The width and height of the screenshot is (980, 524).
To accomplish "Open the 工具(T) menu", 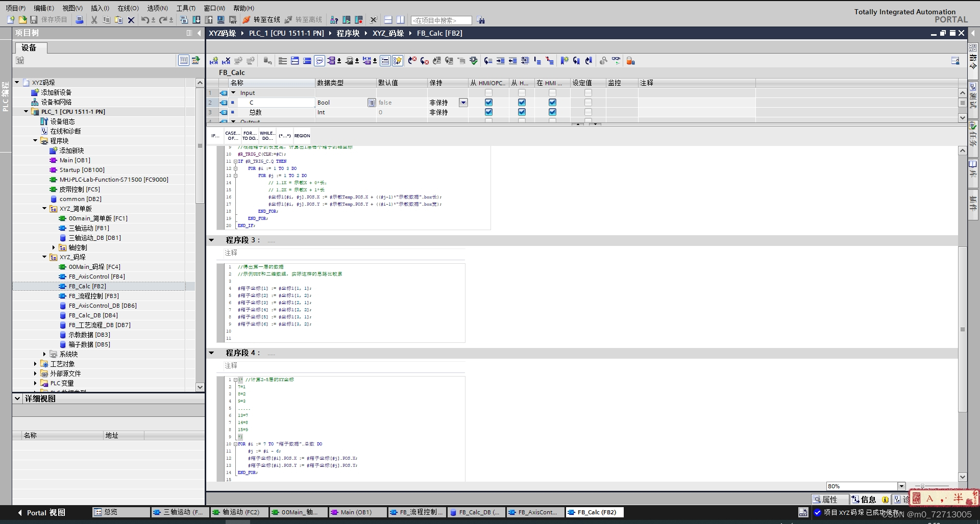I will click(186, 8).
